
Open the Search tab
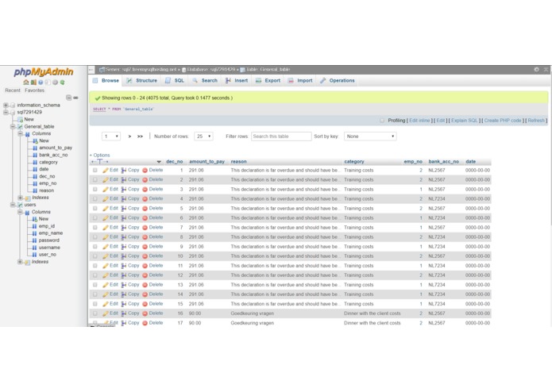click(205, 80)
